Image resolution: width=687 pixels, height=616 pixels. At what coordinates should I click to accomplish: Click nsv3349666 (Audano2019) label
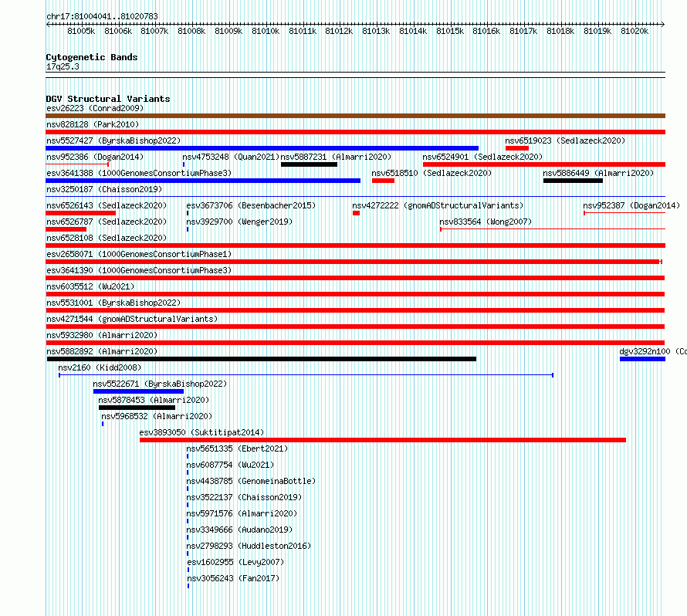coord(239,530)
